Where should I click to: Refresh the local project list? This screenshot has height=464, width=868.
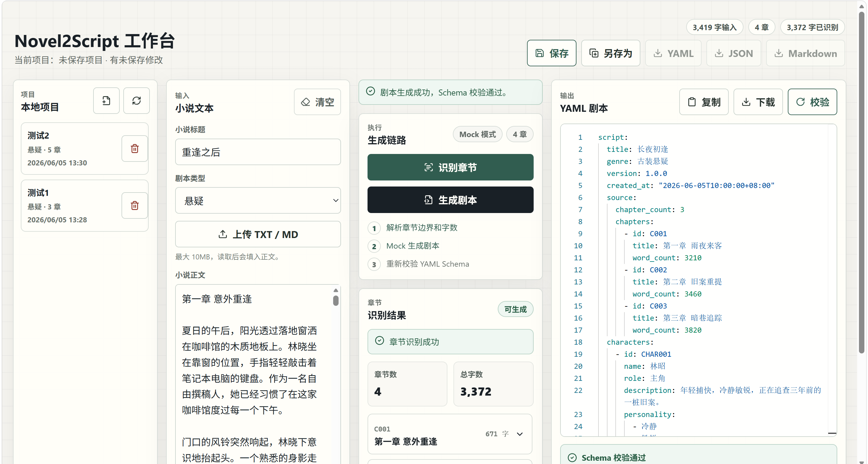(x=137, y=100)
